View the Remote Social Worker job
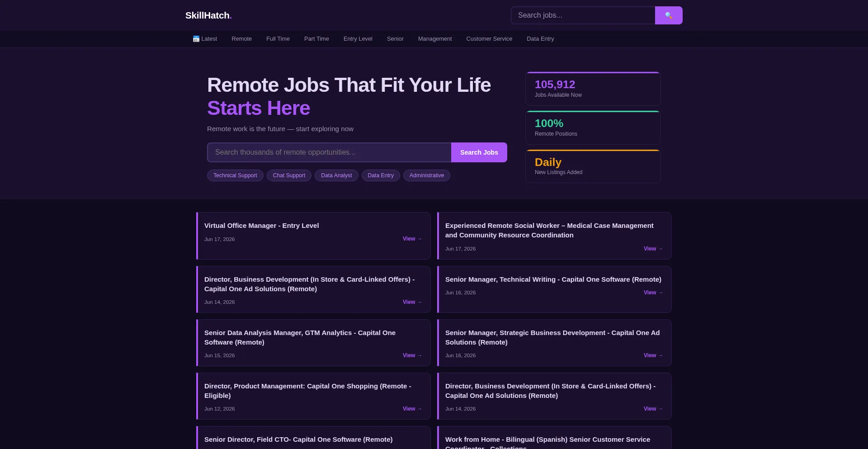 [653, 249]
